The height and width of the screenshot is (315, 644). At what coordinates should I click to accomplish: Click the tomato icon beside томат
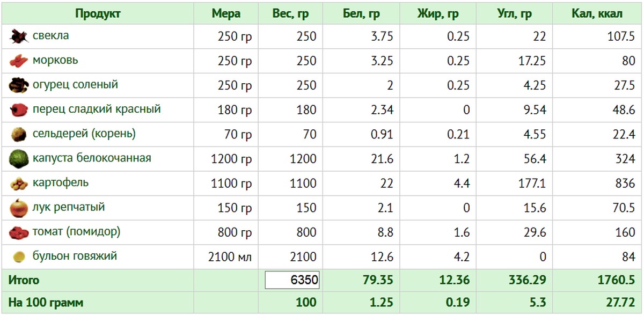pos(19,232)
